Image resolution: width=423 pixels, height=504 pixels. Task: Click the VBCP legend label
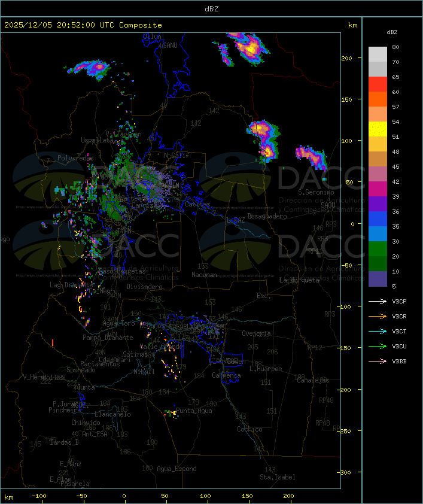coord(399,302)
